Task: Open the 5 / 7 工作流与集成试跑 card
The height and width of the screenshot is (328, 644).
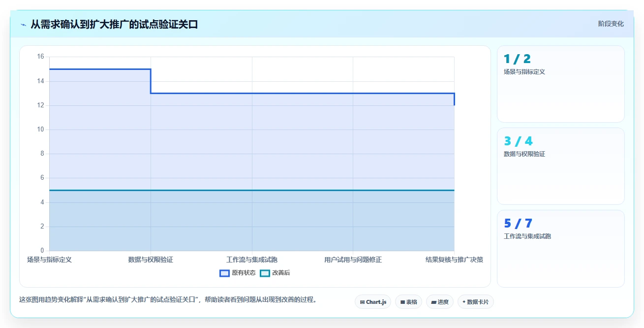Action: (561, 248)
